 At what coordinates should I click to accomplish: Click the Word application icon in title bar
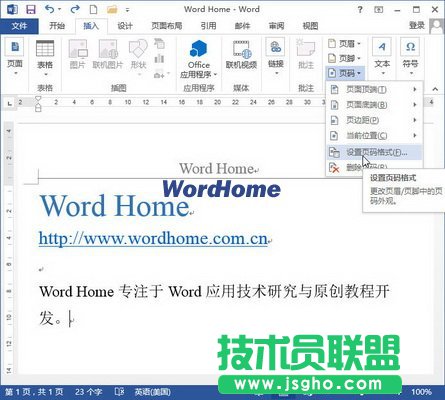[x=12, y=9]
